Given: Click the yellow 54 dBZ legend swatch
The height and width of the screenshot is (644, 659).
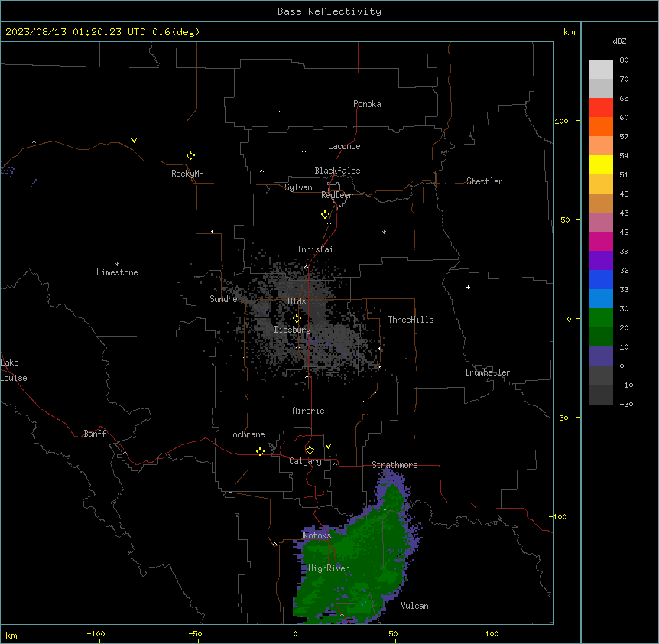Looking at the screenshot, I should tap(601, 164).
